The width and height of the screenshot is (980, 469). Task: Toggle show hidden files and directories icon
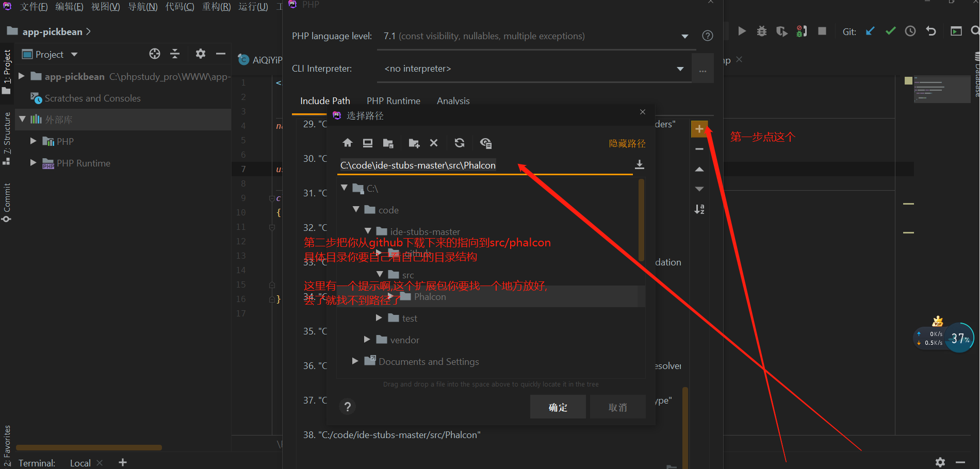coord(485,143)
